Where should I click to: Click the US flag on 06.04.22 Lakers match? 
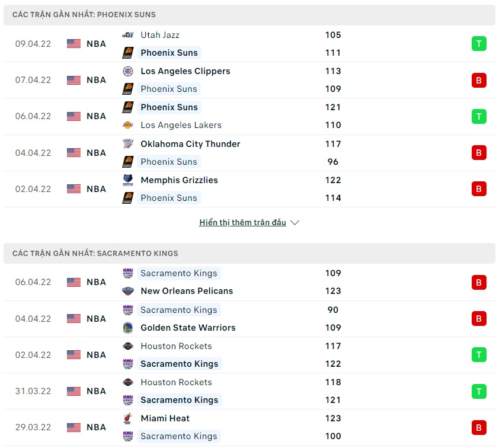(x=73, y=116)
